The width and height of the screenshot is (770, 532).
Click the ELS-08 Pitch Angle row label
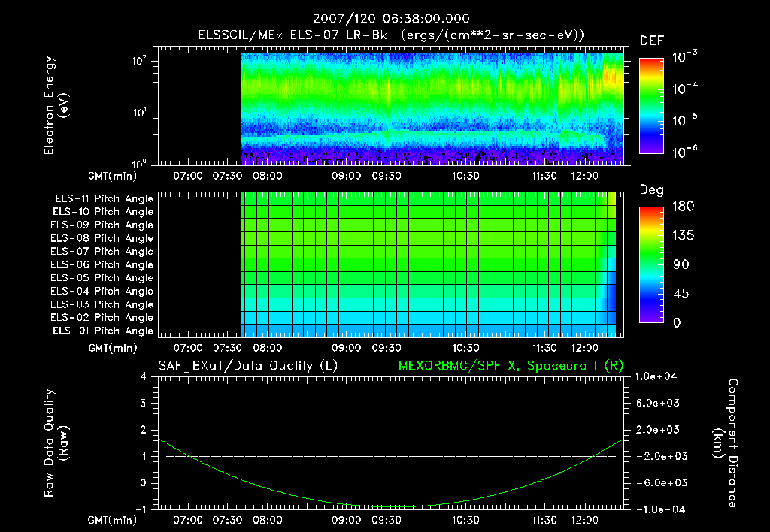pos(102,238)
